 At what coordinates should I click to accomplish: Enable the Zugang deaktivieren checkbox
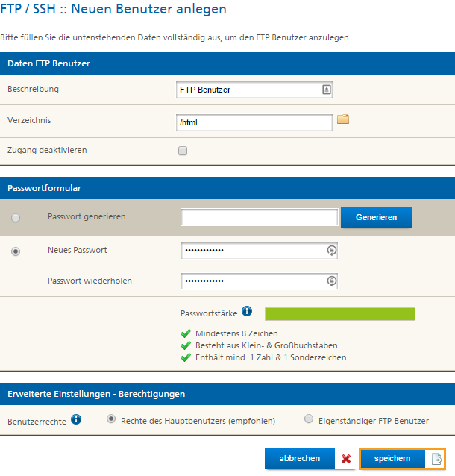point(183,151)
